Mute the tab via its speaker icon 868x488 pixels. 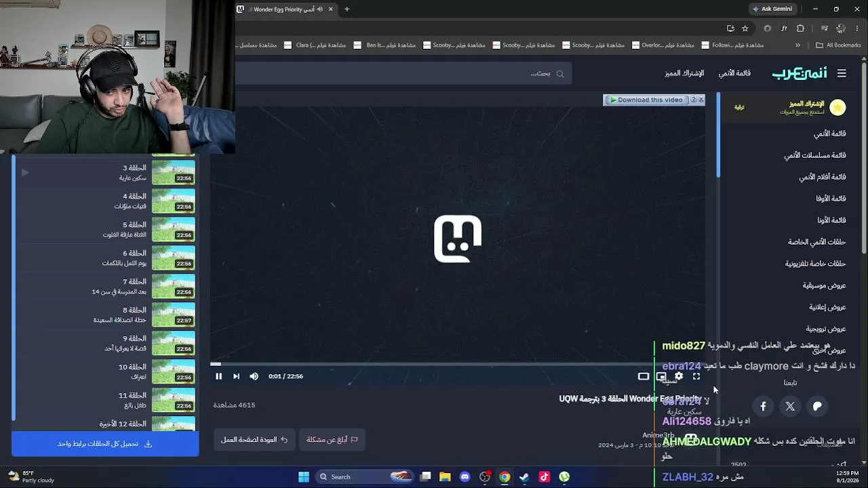319,9
